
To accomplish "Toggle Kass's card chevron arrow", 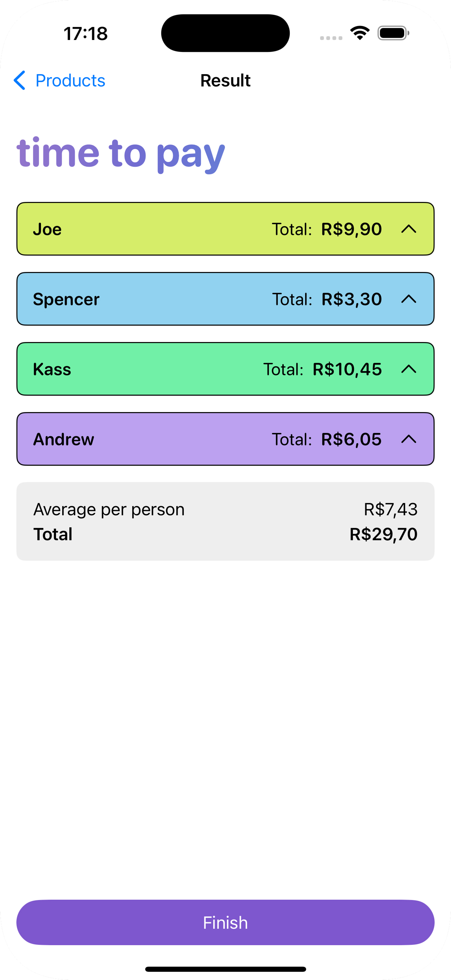I will point(408,369).
